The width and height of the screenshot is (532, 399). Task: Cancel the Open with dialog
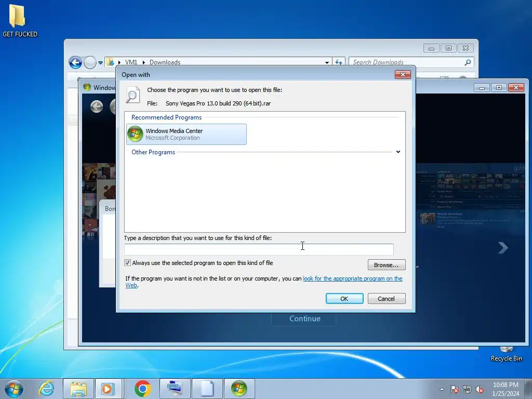(x=387, y=299)
